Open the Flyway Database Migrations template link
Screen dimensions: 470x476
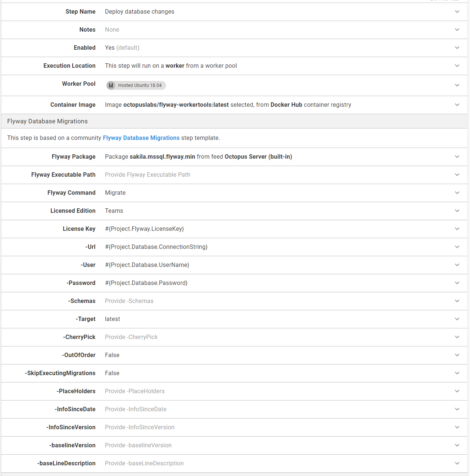[141, 138]
